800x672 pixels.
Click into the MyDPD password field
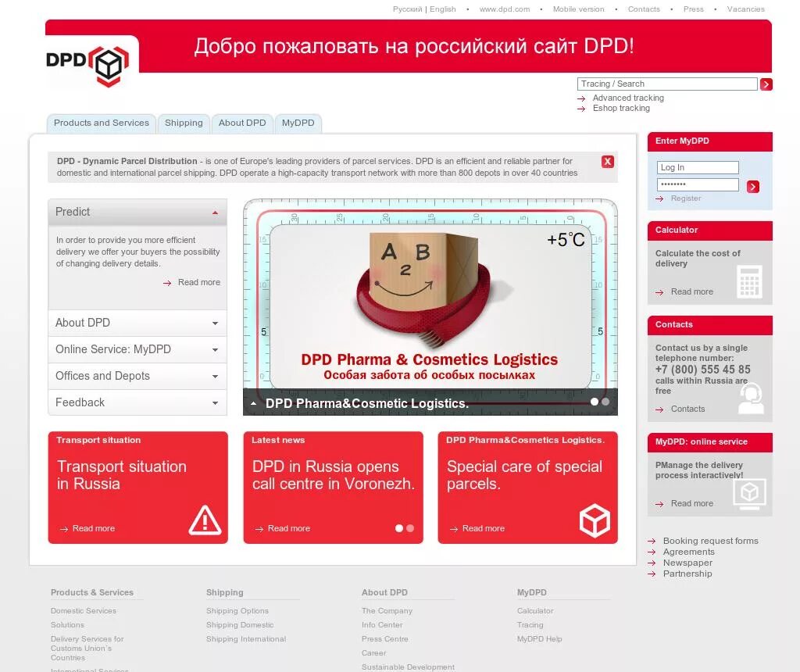pyautogui.click(x=698, y=184)
